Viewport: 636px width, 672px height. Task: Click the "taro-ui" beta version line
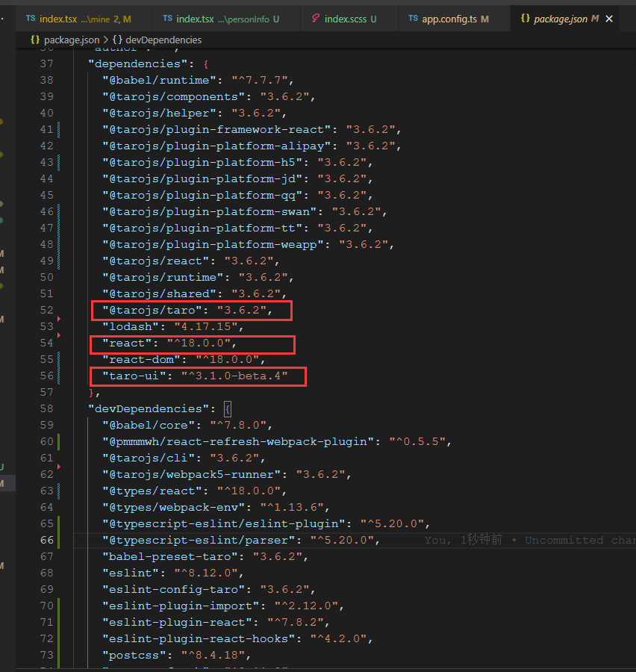tap(195, 376)
